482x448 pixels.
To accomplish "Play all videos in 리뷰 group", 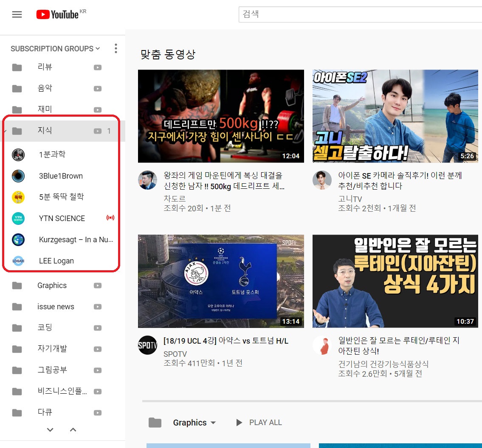I will (x=98, y=67).
